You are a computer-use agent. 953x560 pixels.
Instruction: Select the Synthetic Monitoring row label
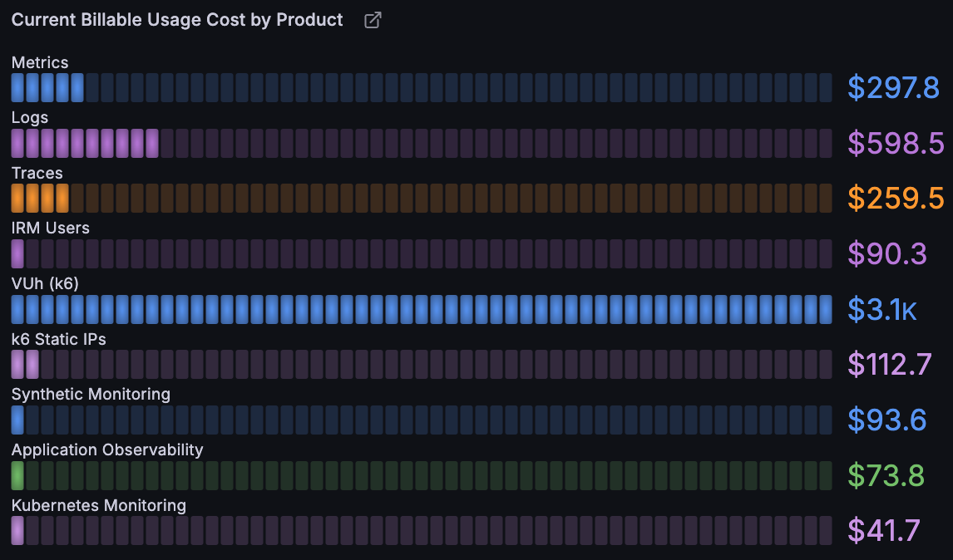click(x=90, y=393)
